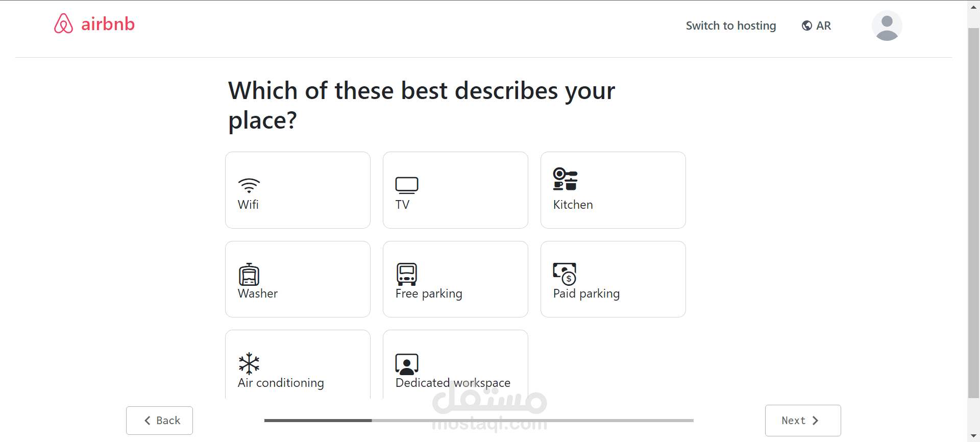This screenshot has width=980, height=442.
Task: Click the Dedicated workspace person icon
Action: point(407,364)
